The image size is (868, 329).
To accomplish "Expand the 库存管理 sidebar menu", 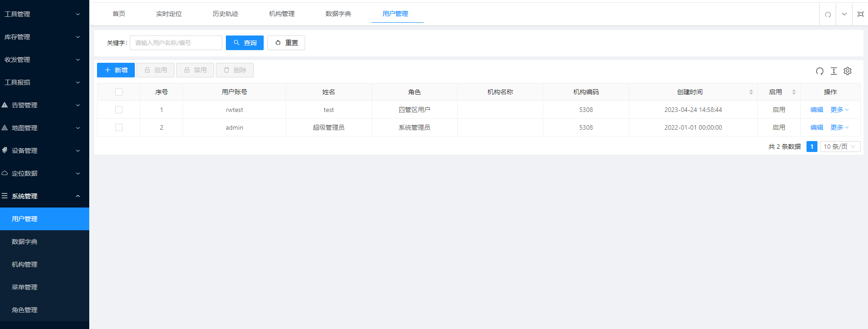I will (x=45, y=37).
